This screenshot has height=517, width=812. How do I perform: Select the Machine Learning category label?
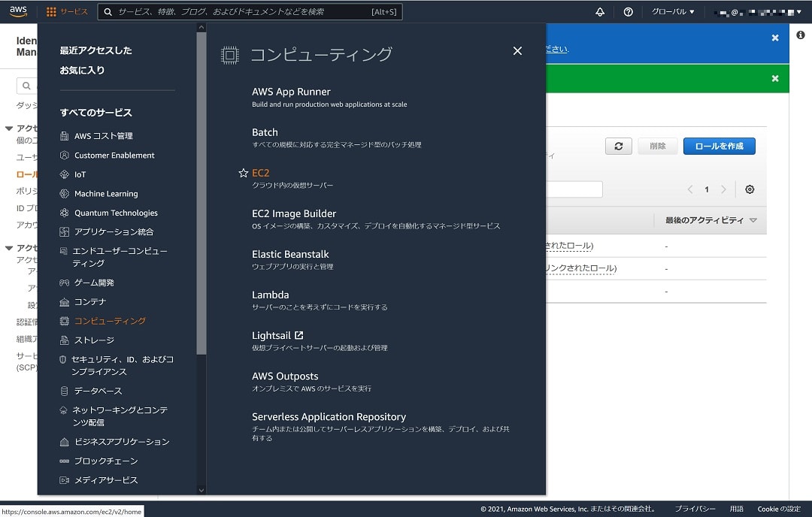tap(106, 194)
